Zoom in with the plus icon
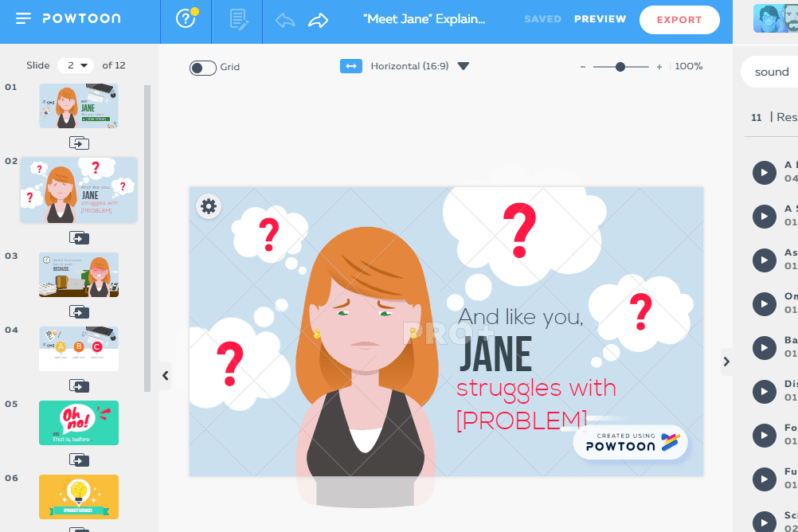Viewport: 798px width, 532px height. 659,67
